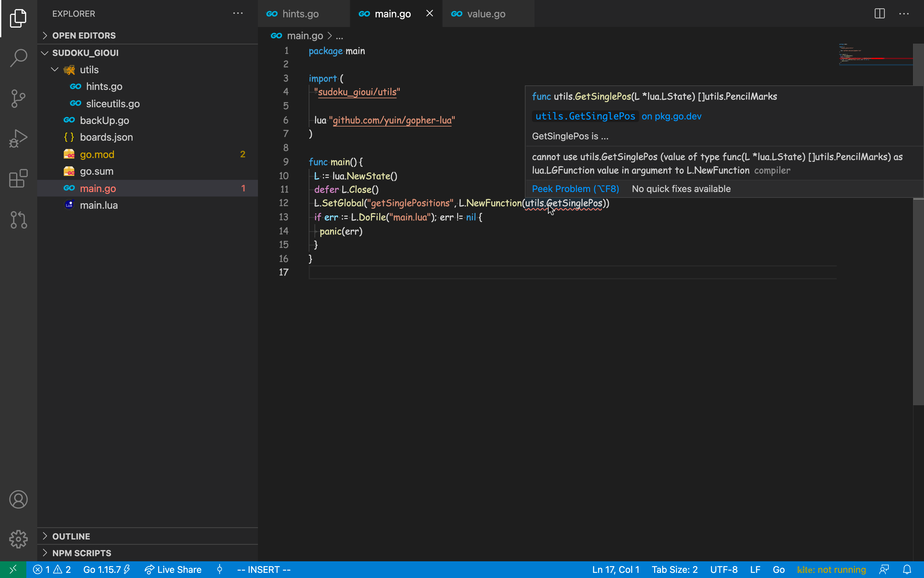Click the Live Share status item

[x=173, y=570]
